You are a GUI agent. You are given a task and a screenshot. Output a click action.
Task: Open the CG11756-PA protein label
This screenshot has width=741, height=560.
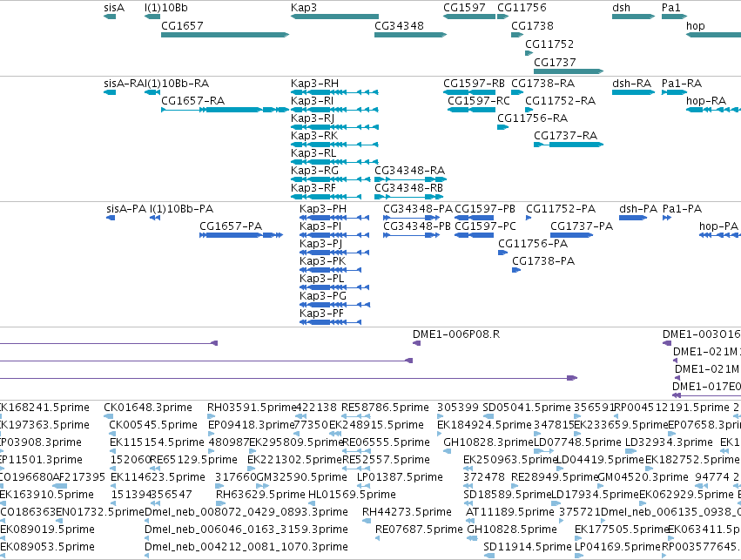click(533, 244)
